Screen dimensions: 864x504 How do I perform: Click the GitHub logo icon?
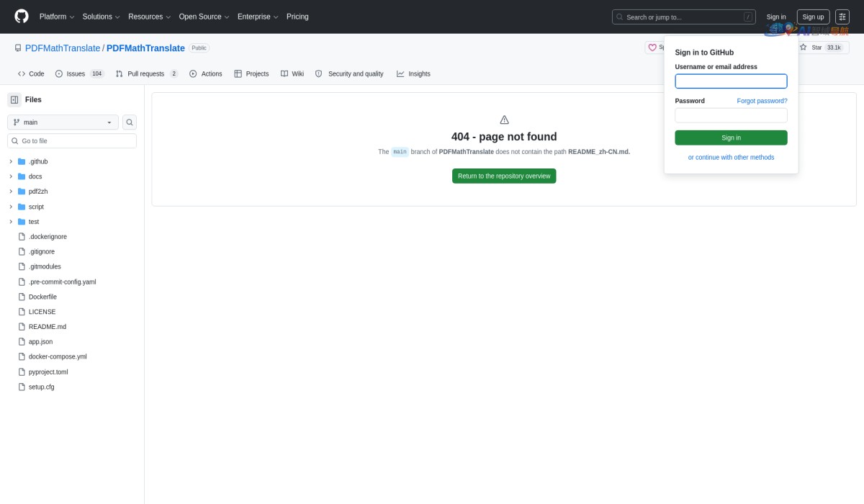[22, 16]
